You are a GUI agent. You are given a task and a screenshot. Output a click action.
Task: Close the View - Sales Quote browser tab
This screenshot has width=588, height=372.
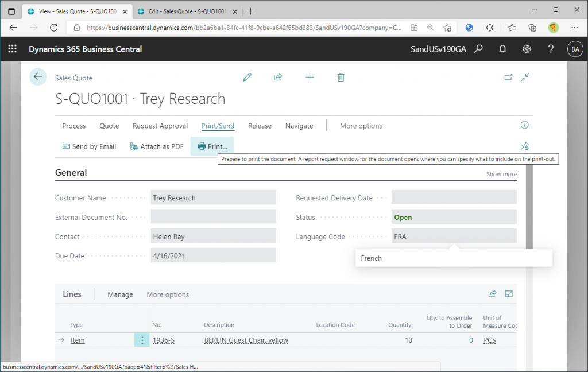(x=125, y=11)
